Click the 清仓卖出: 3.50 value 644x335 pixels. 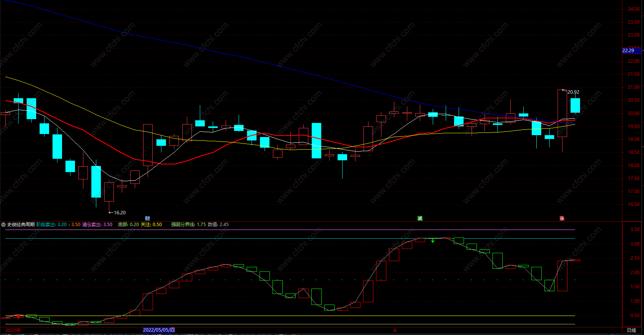click(97, 225)
